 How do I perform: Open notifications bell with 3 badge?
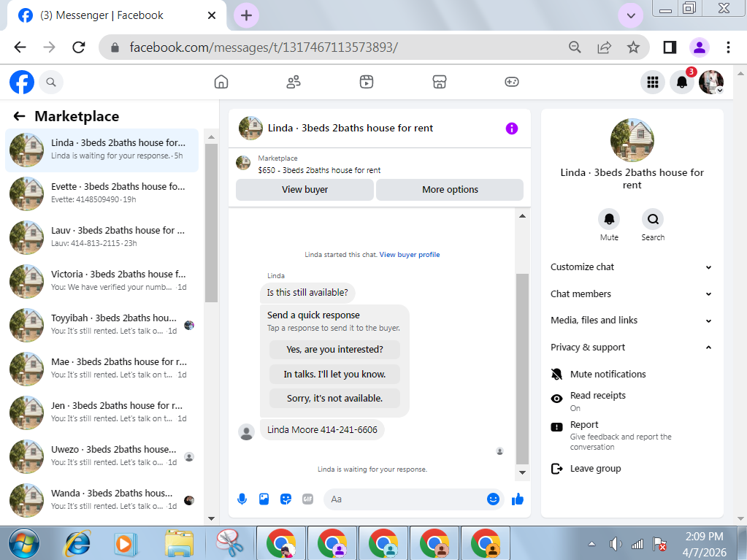(x=682, y=82)
